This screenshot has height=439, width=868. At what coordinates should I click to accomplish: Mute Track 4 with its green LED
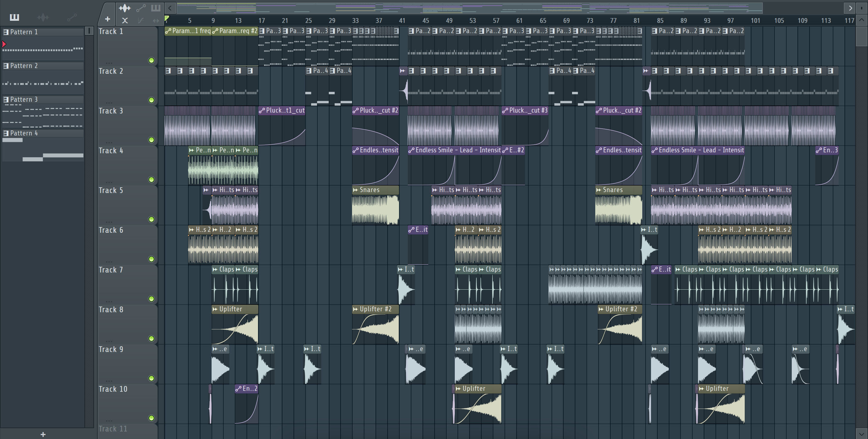click(x=151, y=179)
